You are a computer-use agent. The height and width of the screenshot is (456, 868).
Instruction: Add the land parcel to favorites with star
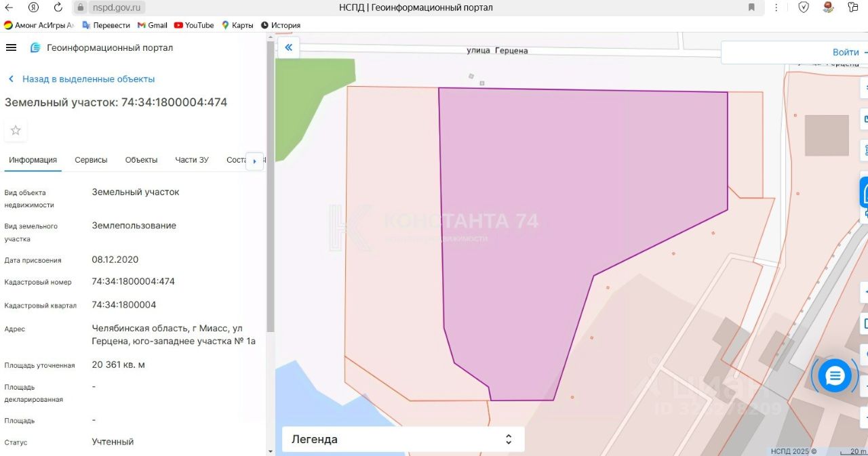click(x=16, y=130)
